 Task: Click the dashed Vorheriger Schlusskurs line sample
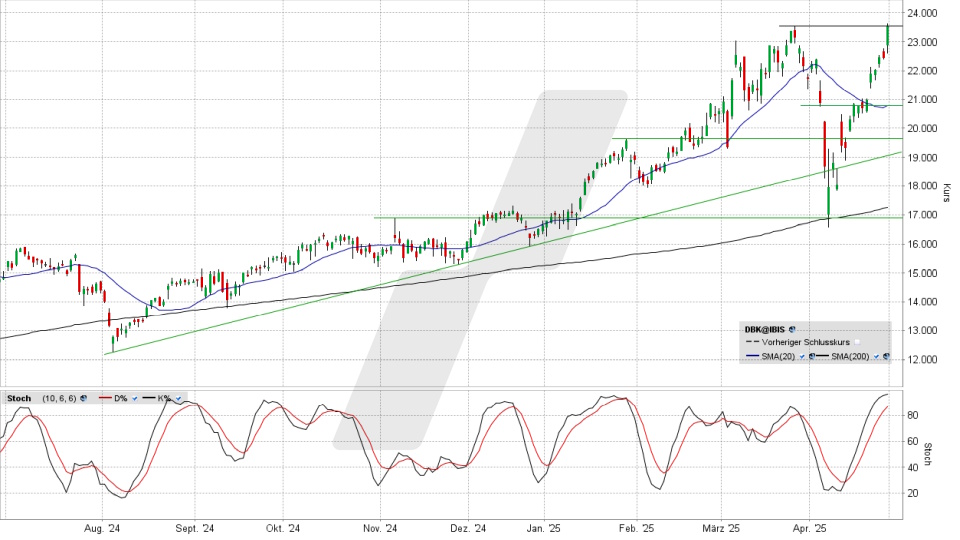point(752,342)
